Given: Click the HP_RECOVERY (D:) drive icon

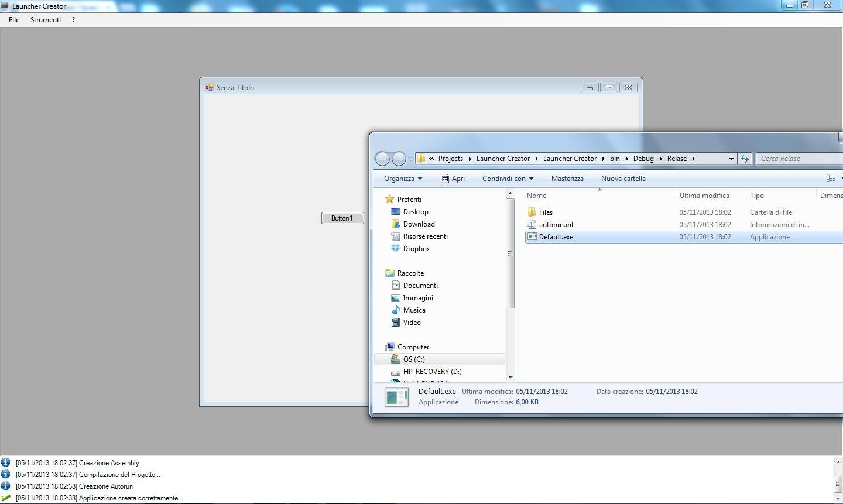Looking at the screenshot, I should pyautogui.click(x=396, y=372).
